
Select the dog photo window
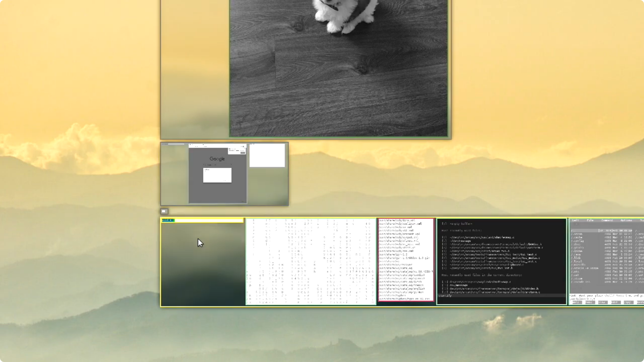click(x=338, y=68)
